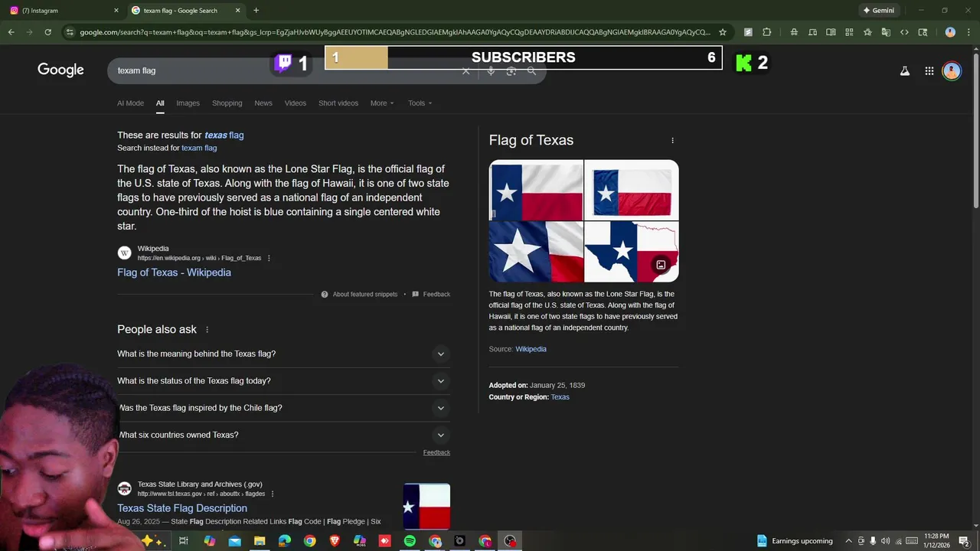Clear the search box with X

465,70
